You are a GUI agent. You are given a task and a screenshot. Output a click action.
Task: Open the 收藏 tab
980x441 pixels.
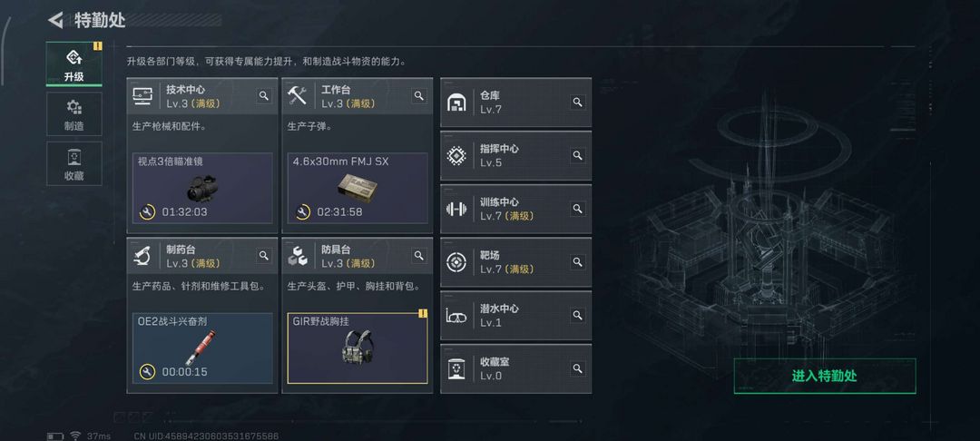pyautogui.click(x=74, y=164)
